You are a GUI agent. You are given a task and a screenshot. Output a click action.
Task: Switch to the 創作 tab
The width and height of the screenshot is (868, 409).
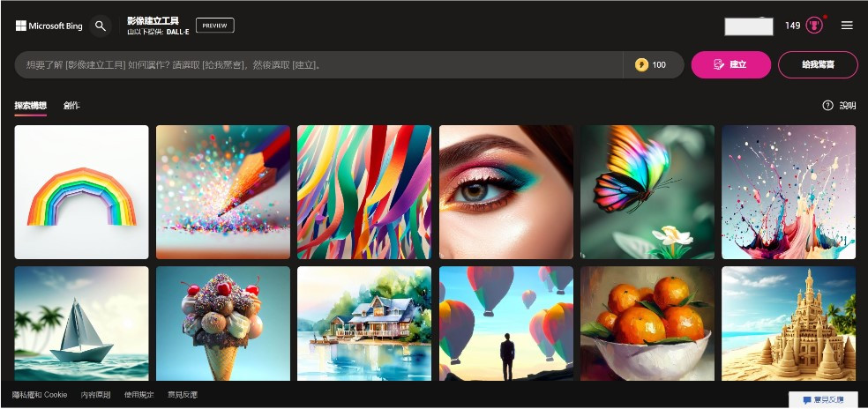tap(71, 106)
